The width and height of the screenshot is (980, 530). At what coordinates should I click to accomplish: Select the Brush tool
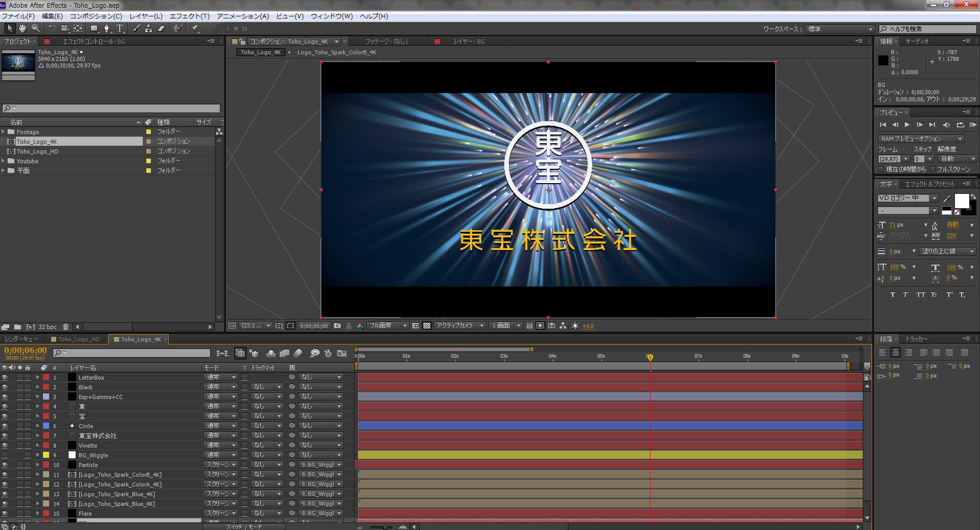click(x=136, y=29)
